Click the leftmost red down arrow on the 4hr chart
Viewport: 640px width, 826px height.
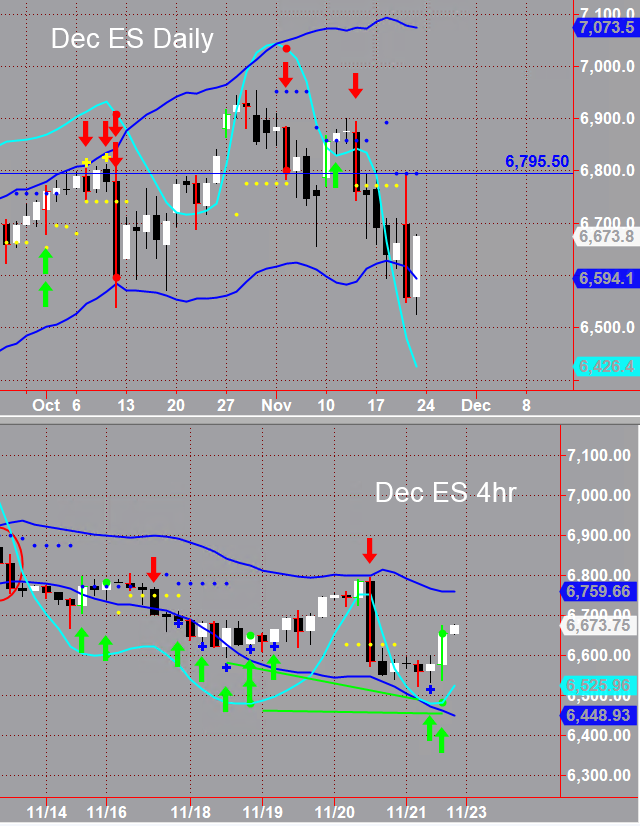154,570
